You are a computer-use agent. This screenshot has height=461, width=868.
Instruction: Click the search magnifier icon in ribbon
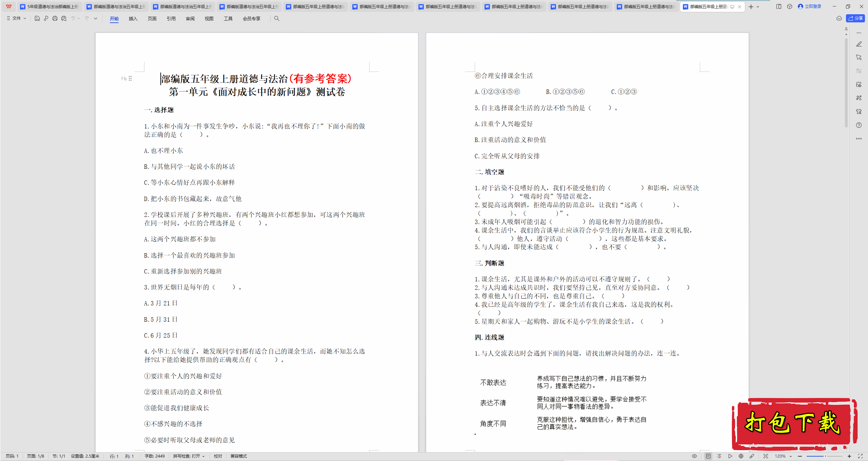point(277,19)
